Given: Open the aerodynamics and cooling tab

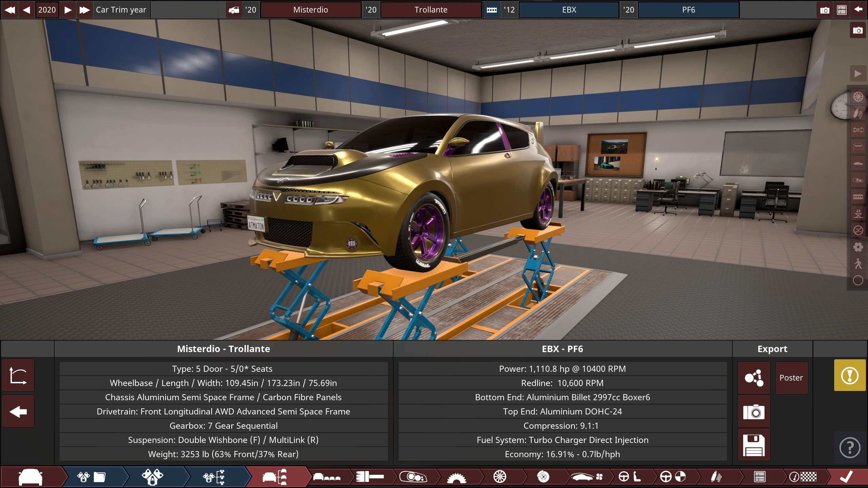Looking at the screenshot, I should [x=587, y=477].
